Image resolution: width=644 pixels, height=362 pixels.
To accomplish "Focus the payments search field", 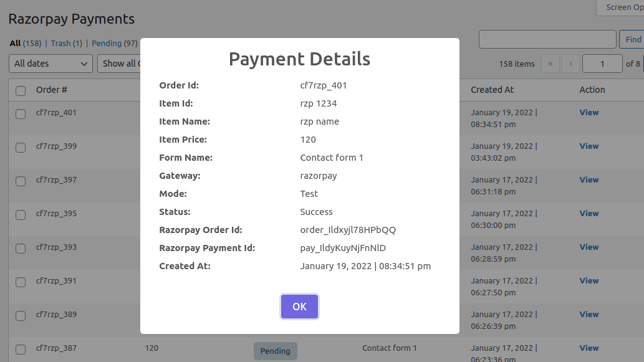I will [547, 39].
